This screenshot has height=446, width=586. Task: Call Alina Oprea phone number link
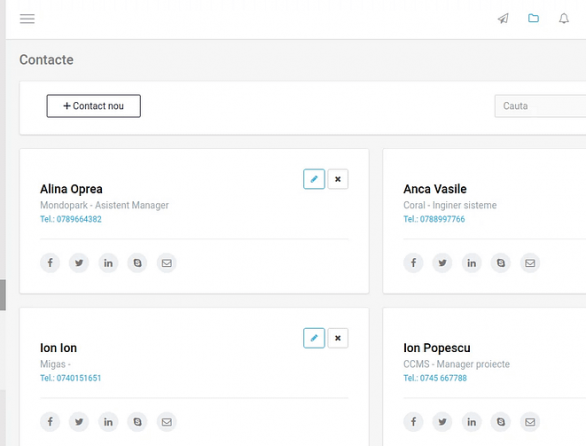pos(71,219)
